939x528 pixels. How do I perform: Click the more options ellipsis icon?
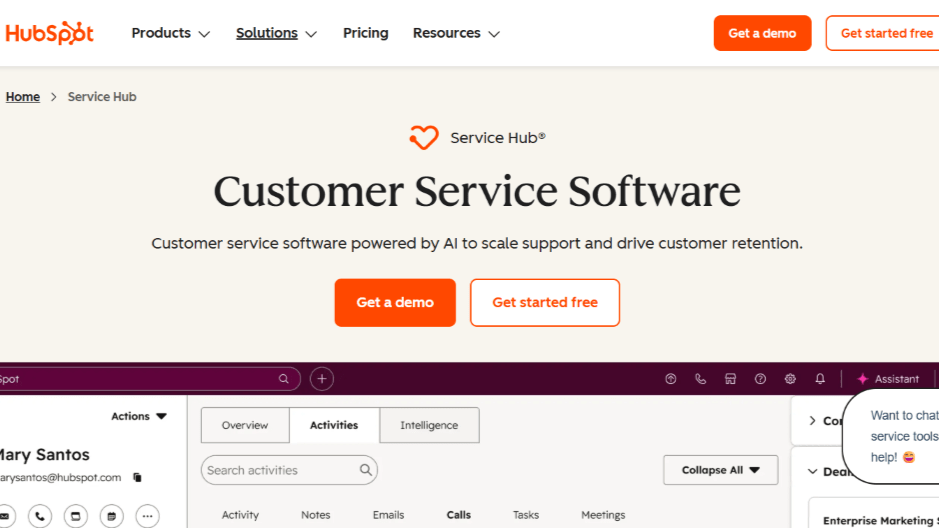[x=147, y=516]
